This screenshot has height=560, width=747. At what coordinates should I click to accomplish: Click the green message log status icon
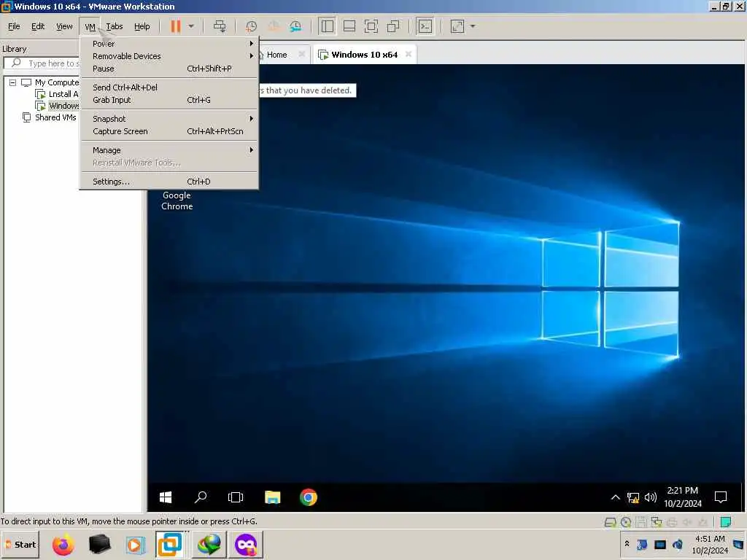(x=726, y=522)
